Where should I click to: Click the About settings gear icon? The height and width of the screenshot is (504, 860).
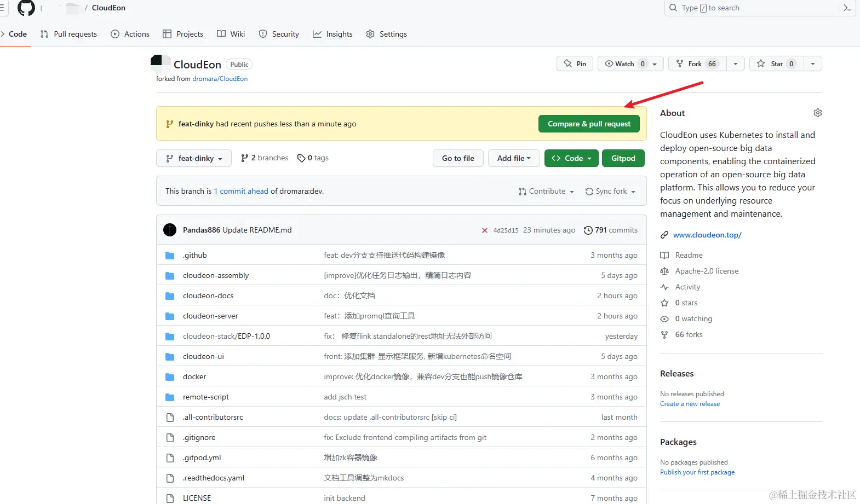(x=818, y=113)
